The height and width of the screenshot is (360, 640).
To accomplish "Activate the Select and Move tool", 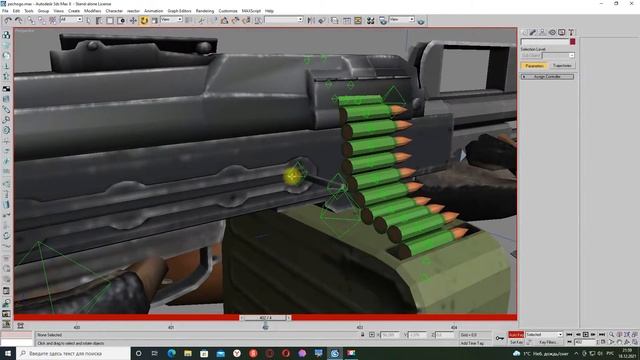I will 133,20.
